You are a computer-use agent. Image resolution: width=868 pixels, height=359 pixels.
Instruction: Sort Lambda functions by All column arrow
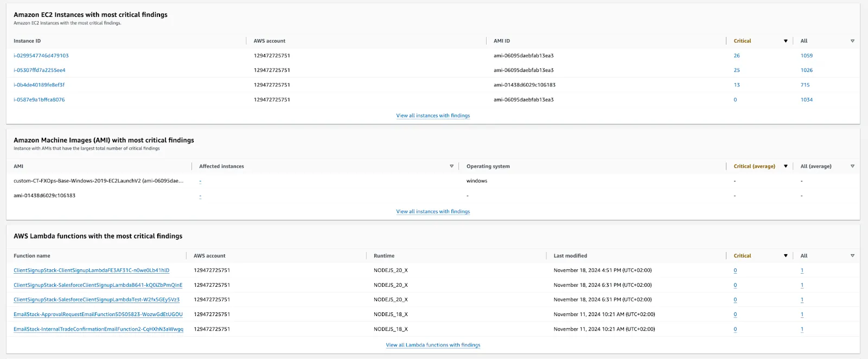tap(852, 256)
